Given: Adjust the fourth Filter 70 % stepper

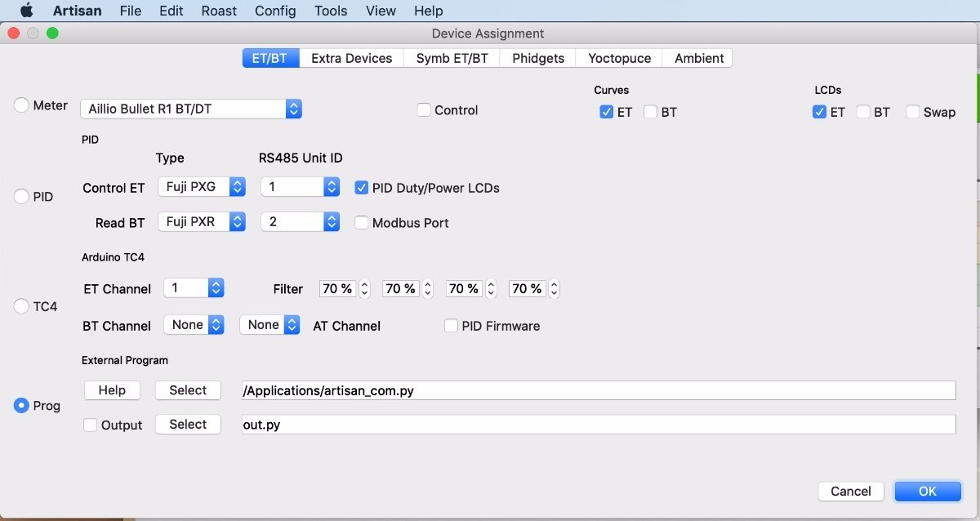Looking at the screenshot, I should 555,288.
